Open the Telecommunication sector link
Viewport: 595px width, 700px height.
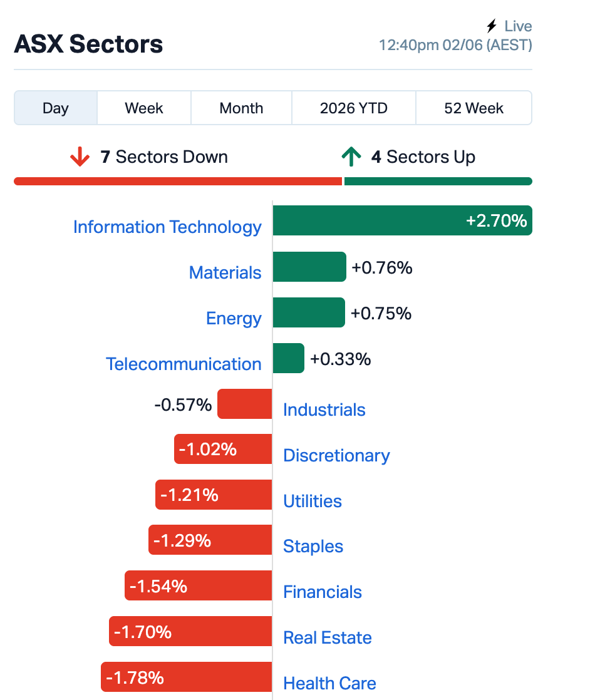pos(184,364)
